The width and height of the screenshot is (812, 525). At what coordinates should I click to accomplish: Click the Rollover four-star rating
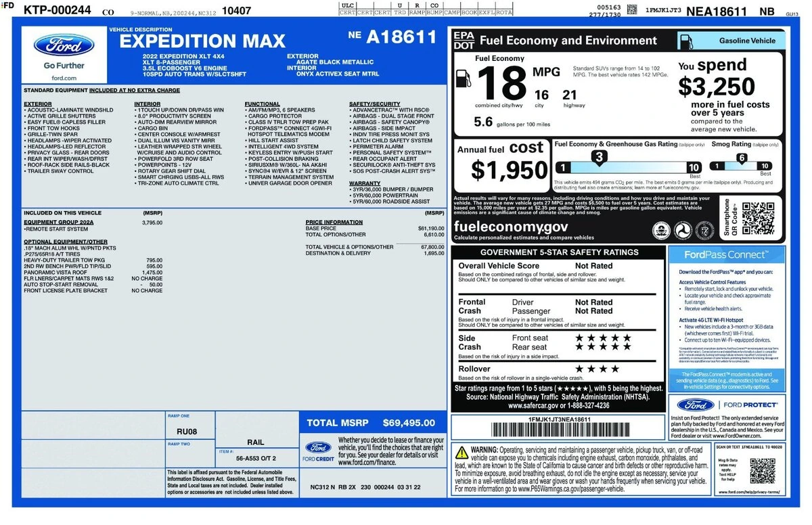[596, 369]
